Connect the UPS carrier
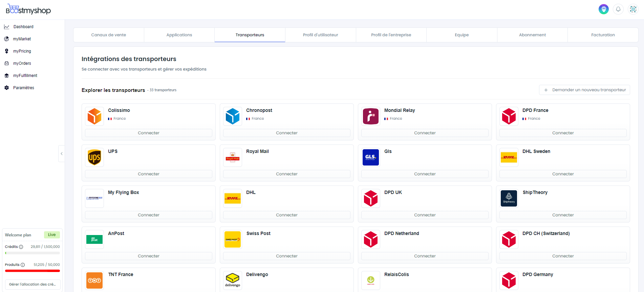 click(x=149, y=174)
